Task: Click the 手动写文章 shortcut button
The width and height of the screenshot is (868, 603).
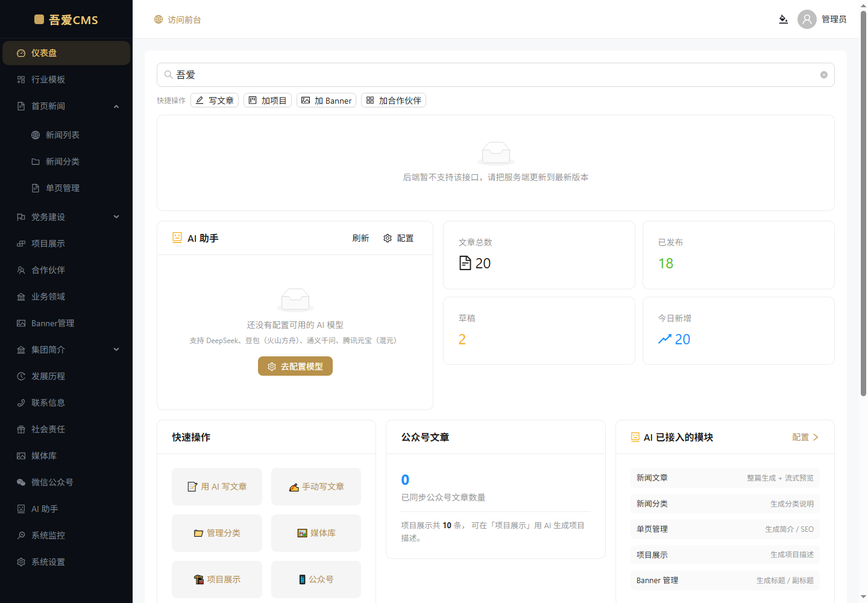Action: pos(316,487)
